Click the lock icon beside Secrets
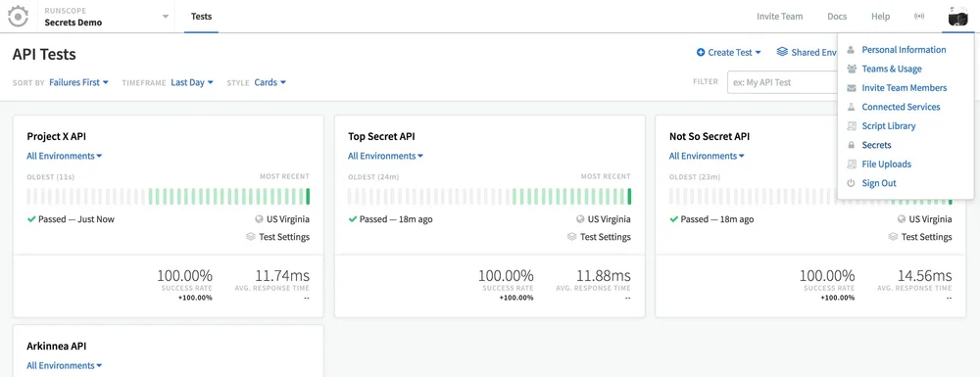The height and width of the screenshot is (377, 980). click(x=851, y=145)
